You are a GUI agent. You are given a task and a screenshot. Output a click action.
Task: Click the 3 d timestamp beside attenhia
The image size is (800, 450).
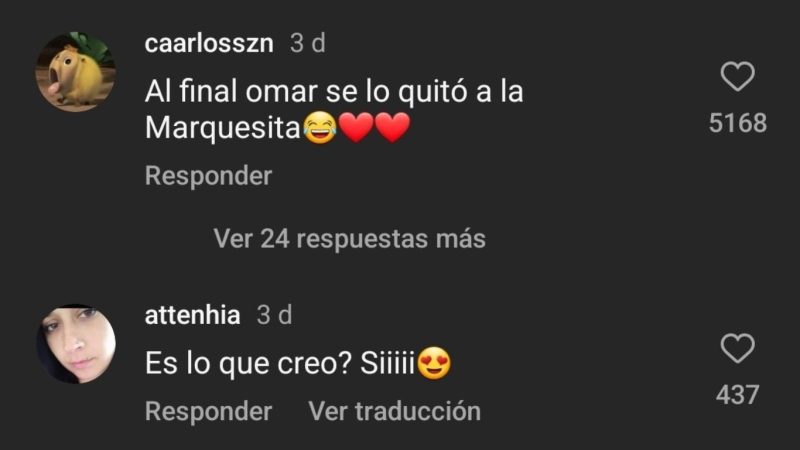tap(274, 315)
